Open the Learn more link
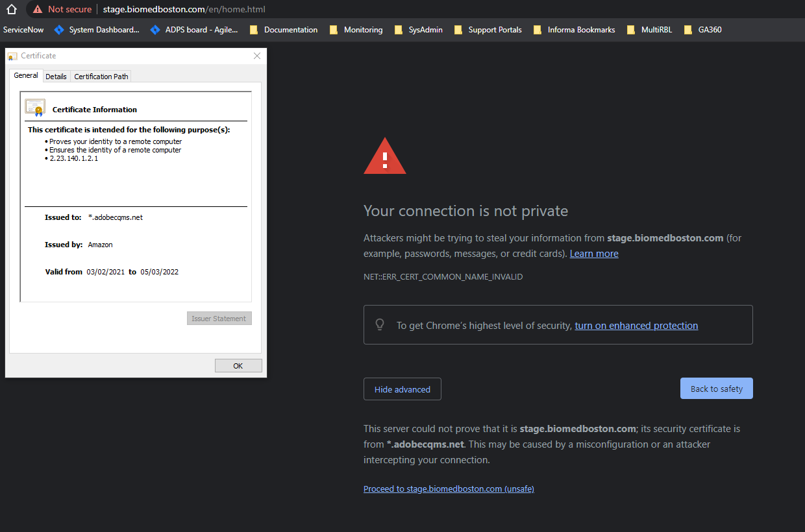Image resolution: width=805 pixels, height=532 pixels. [594, 254]
